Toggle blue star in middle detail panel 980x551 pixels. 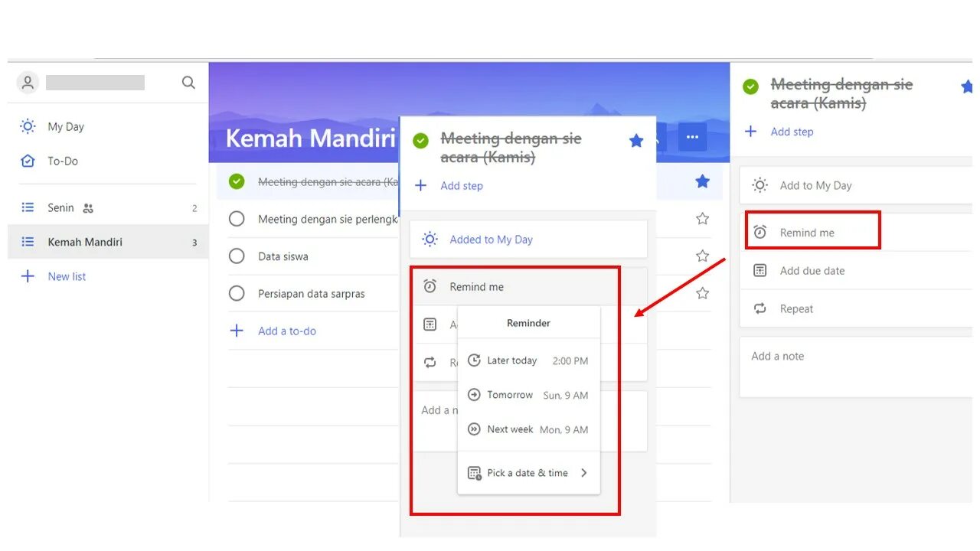pos(636,141)
